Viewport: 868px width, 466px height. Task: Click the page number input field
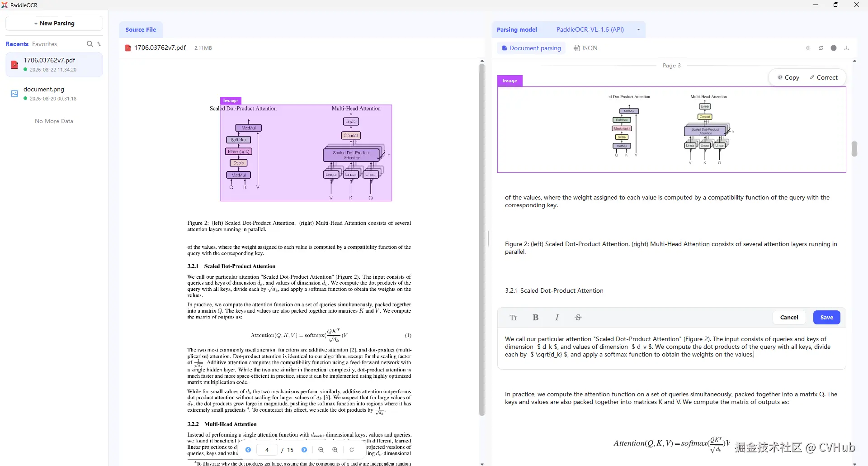[267, 450]
